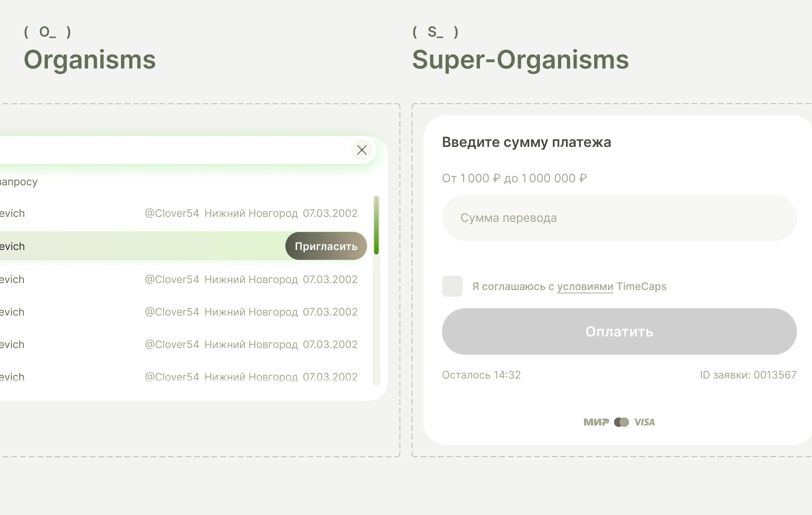This screenshot has width=812, height=515.
Task: Click the ID заявки: 0013567 label
Action: click(748, 375)
